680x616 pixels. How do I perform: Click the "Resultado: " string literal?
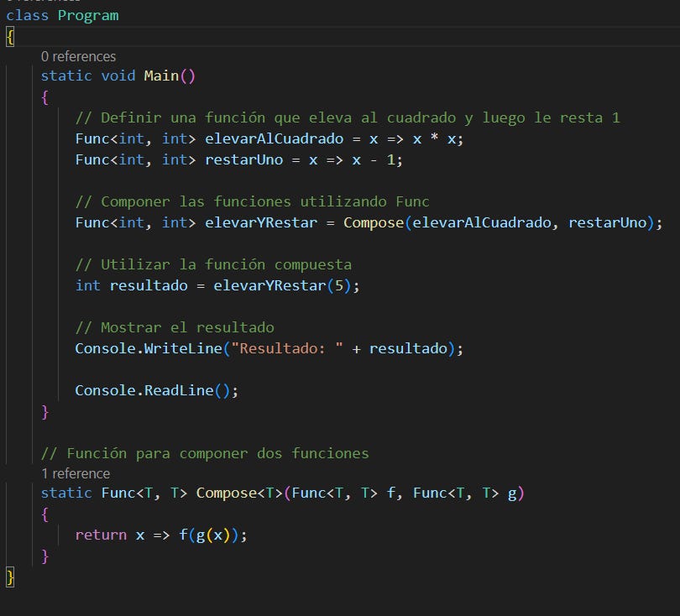pos(287,348)
